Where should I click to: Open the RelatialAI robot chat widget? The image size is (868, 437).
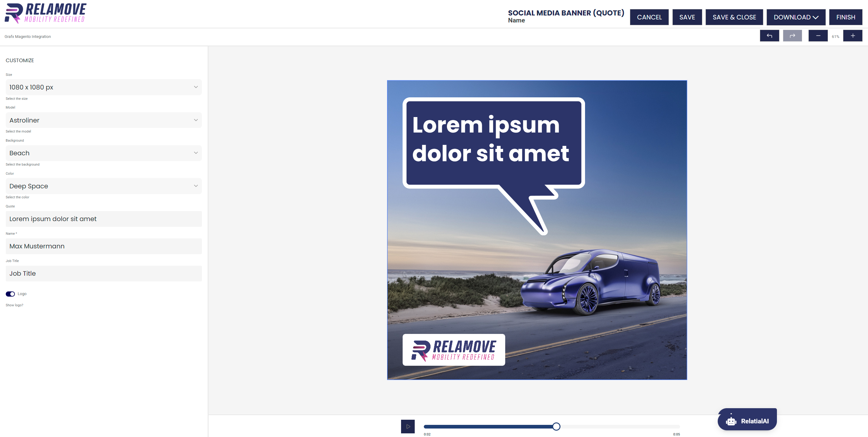point(747,421)
